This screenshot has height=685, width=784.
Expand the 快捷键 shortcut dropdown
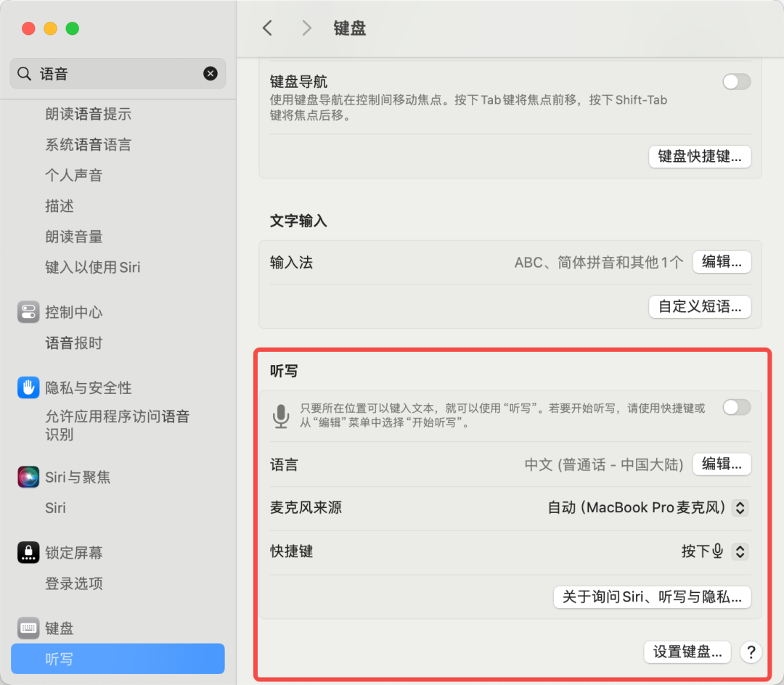740,551
